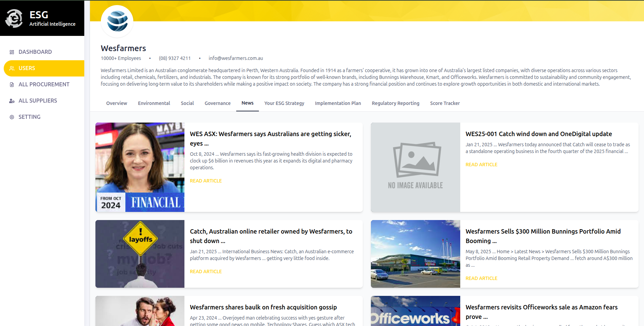Click the 'Apr 23, 2024' article summary

click(272, 321)
